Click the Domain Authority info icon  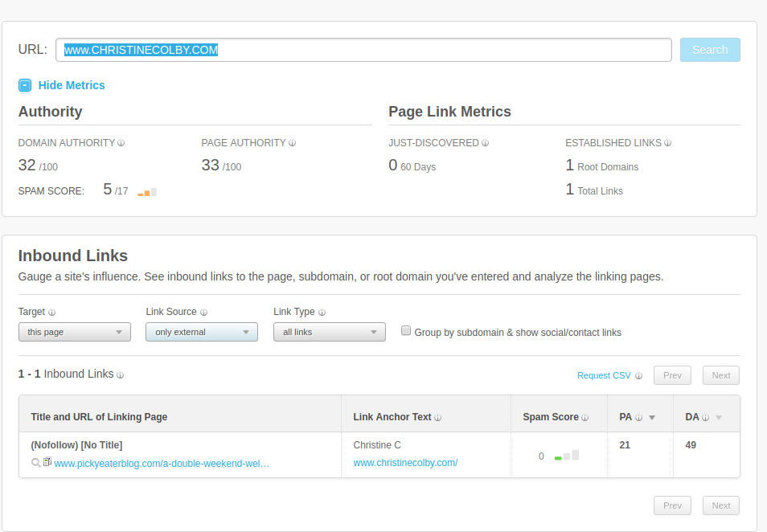coord(121,143)
